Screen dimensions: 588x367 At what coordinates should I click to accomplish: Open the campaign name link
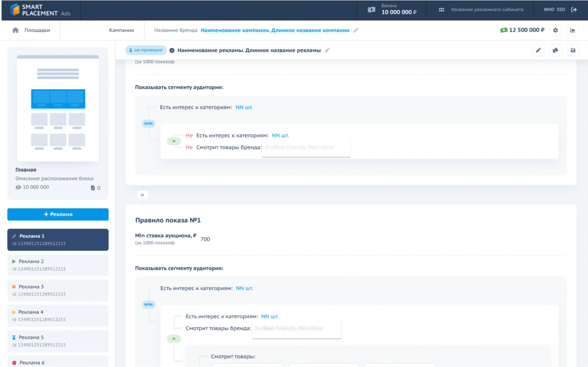point(275,30)
